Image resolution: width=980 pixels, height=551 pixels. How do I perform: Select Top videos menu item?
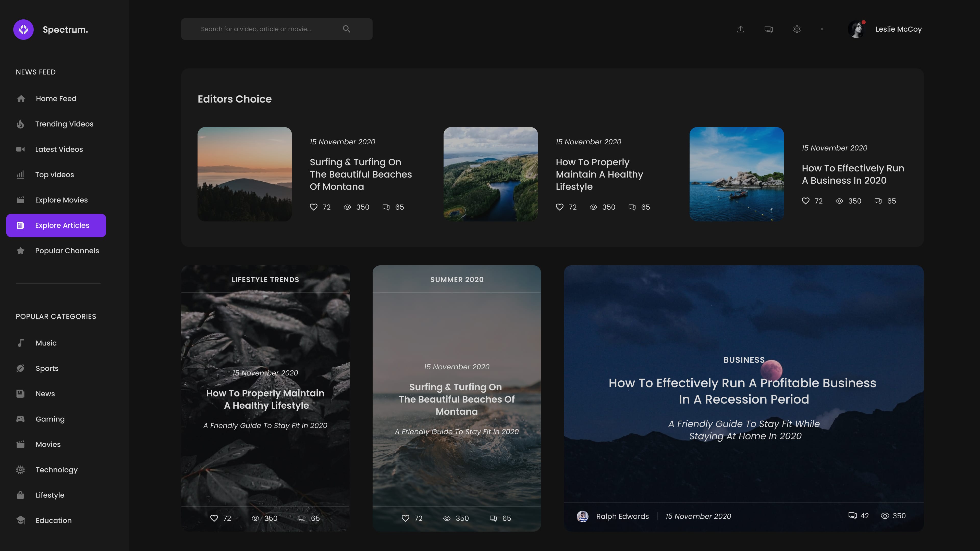tap(56, 174)
